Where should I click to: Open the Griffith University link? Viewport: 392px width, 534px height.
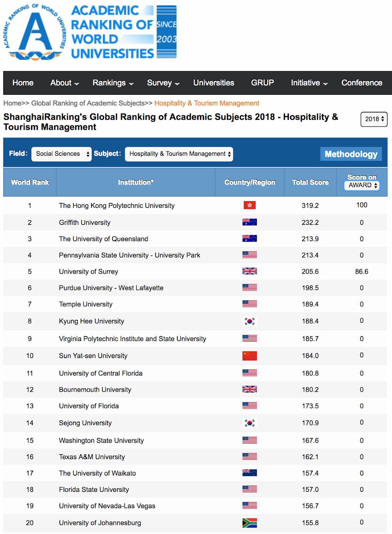pos(85,223)
